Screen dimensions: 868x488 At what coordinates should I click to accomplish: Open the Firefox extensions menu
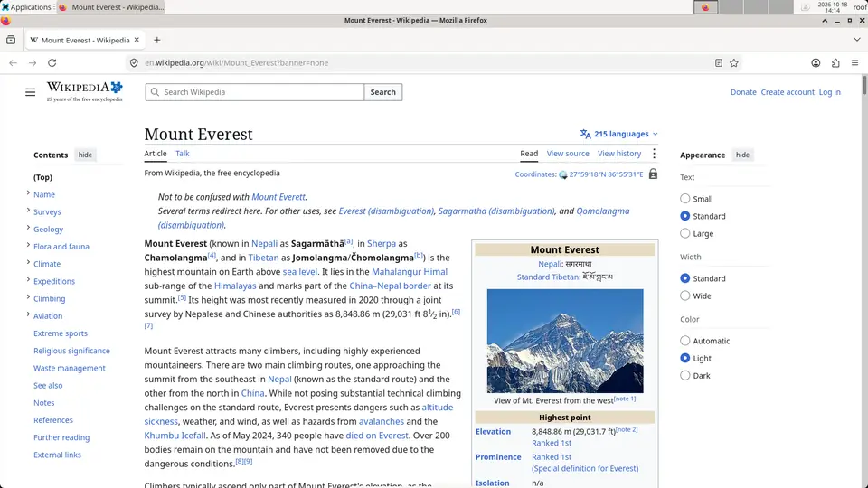click(835, 63)
